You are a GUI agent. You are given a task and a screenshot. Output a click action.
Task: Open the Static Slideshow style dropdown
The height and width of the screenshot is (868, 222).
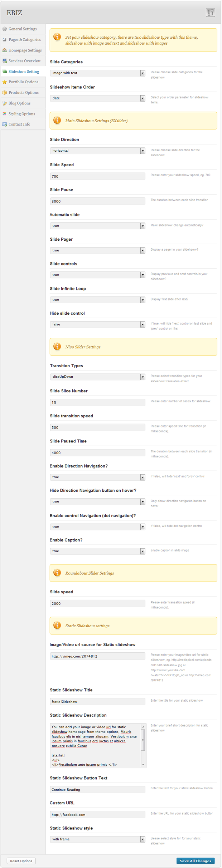[x=97, y=839]
